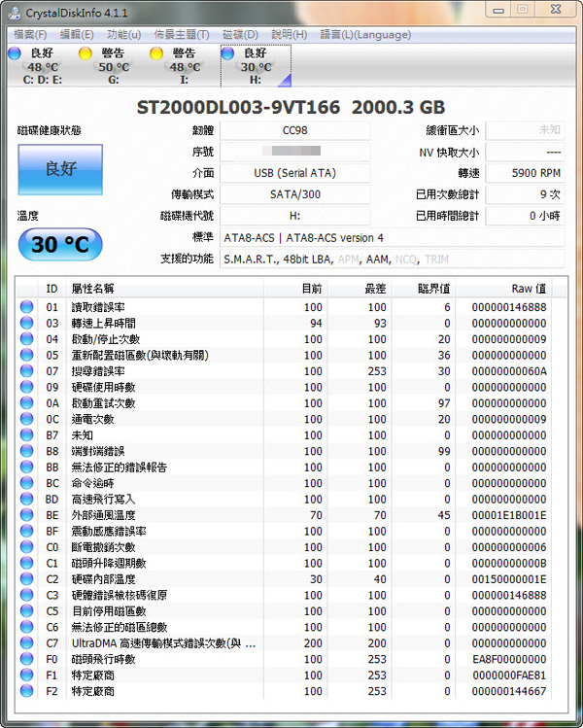Screen dimensions: 583x728
Task: Click the blue status icon for H: drive
Action: pos(227,53)
